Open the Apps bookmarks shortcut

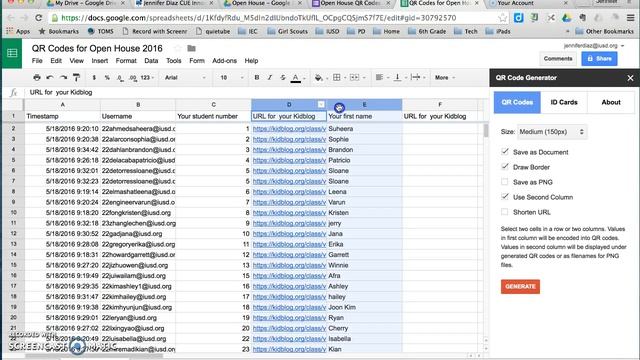[x=18, y=31]
